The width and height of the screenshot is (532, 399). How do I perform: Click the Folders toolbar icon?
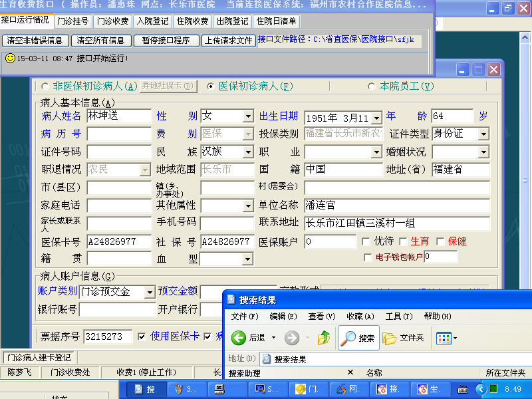click(x=389, y=338)
